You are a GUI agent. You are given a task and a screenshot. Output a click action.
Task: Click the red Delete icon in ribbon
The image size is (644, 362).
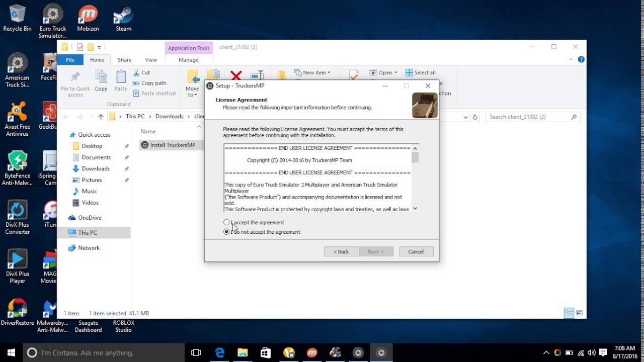(235, 75)
